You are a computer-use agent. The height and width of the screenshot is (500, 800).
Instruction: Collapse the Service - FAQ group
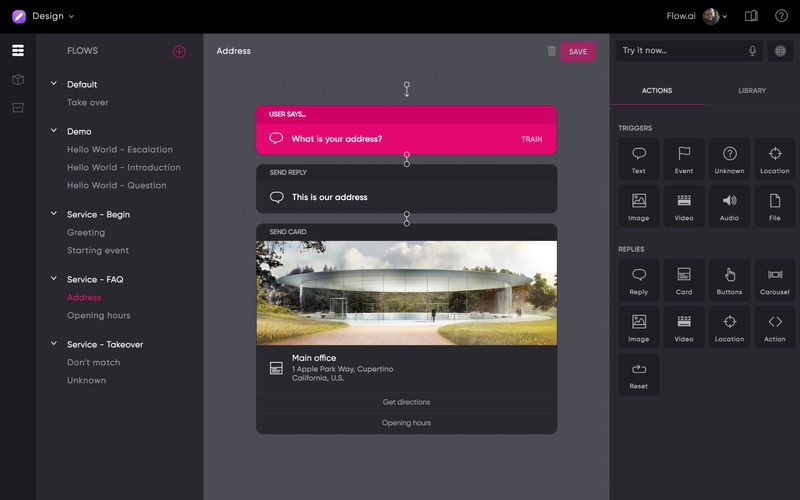point(54,279)
